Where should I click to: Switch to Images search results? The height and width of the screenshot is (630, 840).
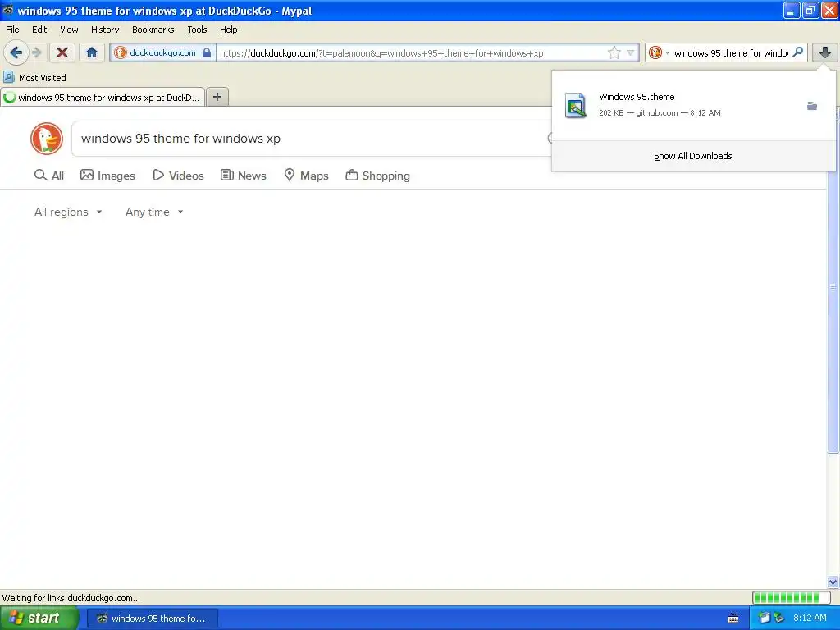[107, 176]
